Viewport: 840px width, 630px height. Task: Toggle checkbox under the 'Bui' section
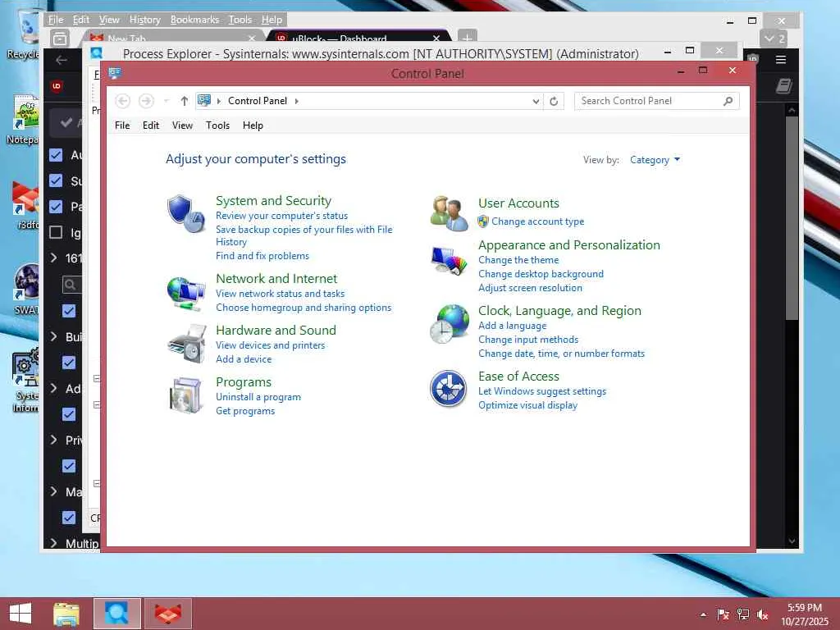click(x=69, y=363)
